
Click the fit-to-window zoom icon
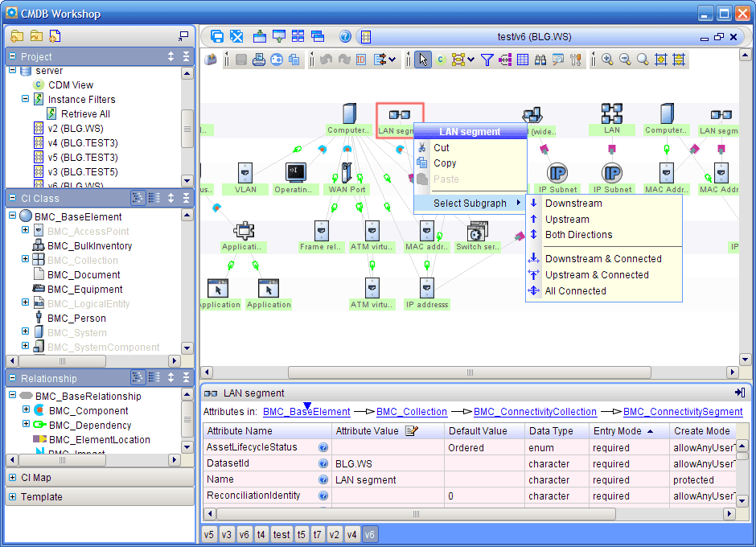pos(661,60)
